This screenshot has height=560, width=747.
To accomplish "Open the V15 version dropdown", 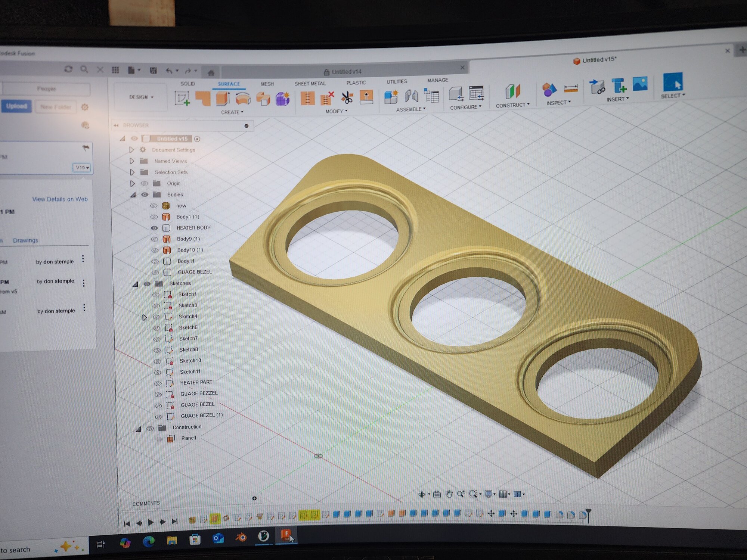I will click(82, 168).
